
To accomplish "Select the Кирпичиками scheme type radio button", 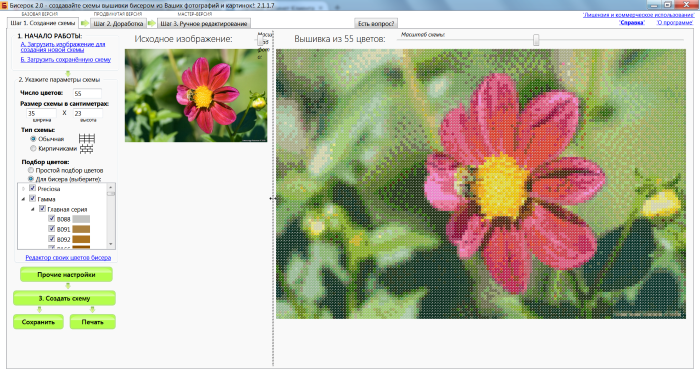I will [x=33, y=148].
